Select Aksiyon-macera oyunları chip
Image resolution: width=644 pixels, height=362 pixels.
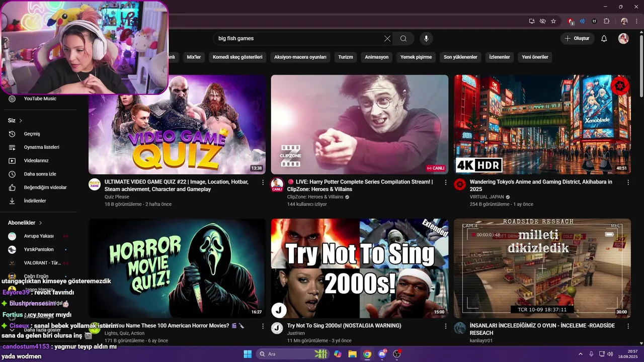(300, 57)
